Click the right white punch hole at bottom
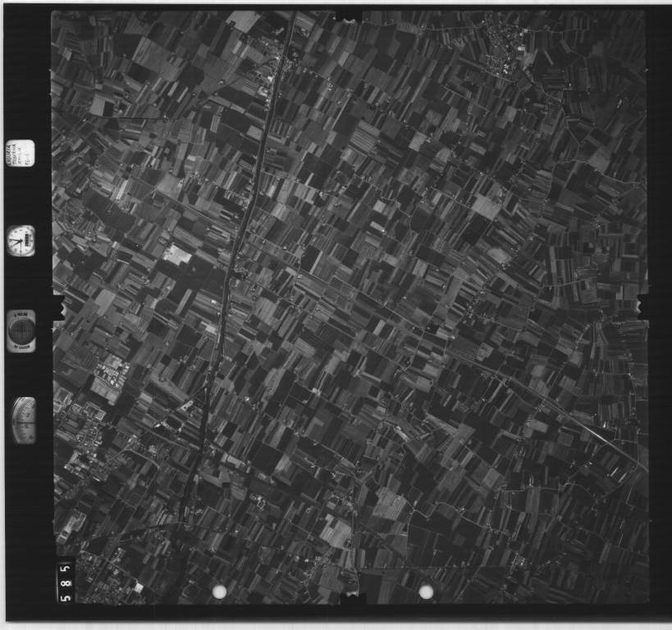Viewport: 672px width, 630px height. [x=426, y=592]
